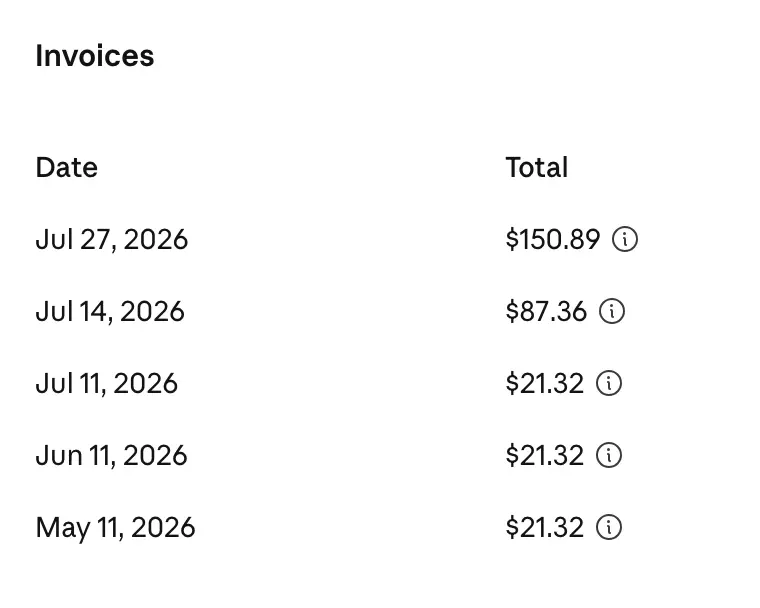Open the Jul 14, 2026 invoice
Image resolution: width=760 pixels, height=608 pixels.
tap(110, 311)
